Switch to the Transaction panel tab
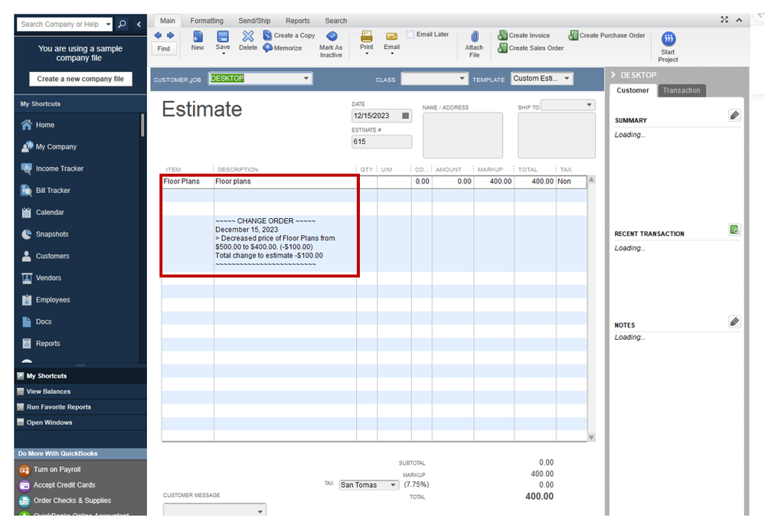This screenshot has height=532, width=765. tap(682, 90)
